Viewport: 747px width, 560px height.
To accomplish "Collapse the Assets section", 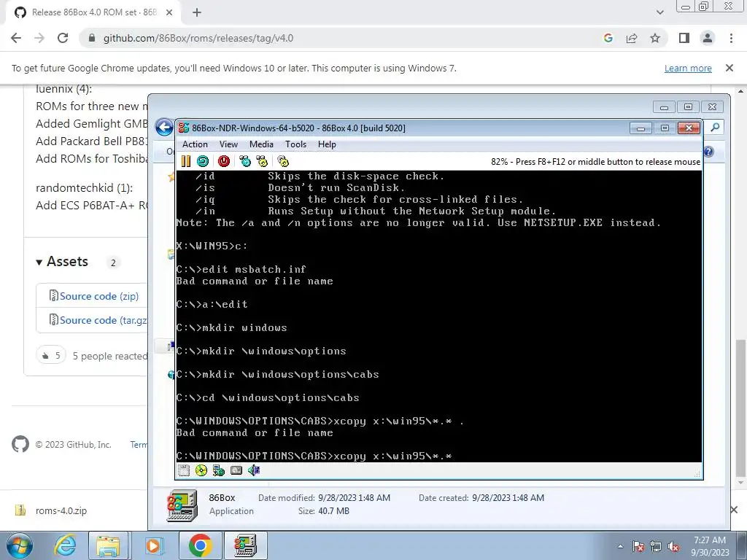I will click(63, 262).
